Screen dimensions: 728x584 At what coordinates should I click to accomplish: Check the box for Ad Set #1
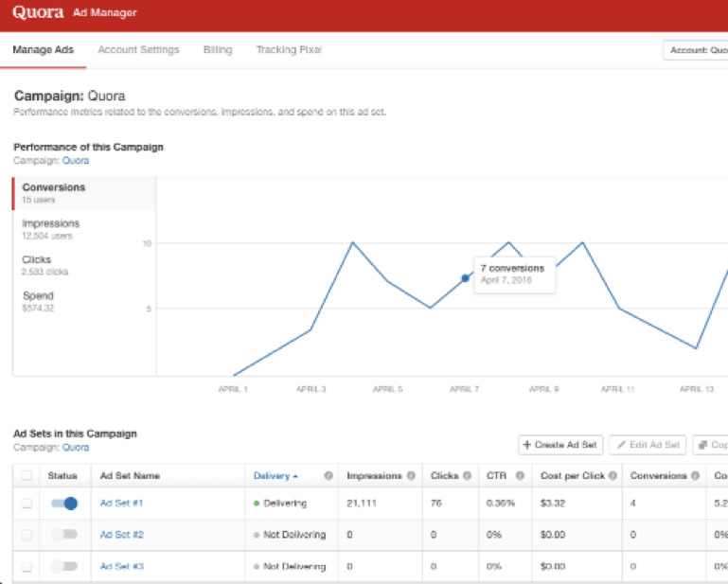tap(27, 504)
